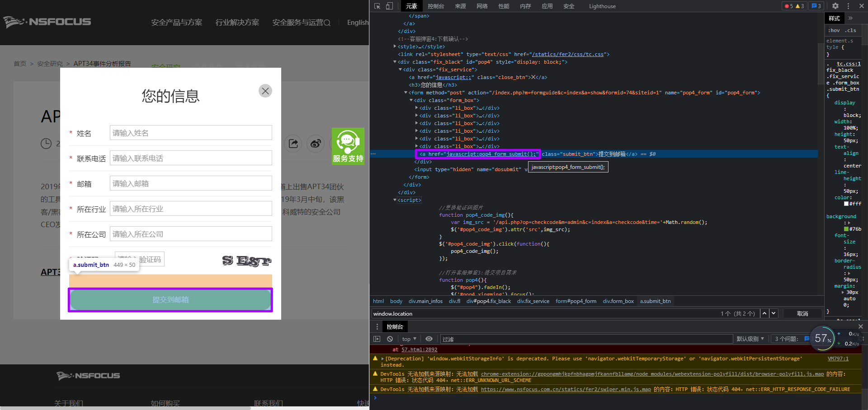Expand the background shorthand property triangle
This screenshot has width=868, height=410.
(849, 223)
